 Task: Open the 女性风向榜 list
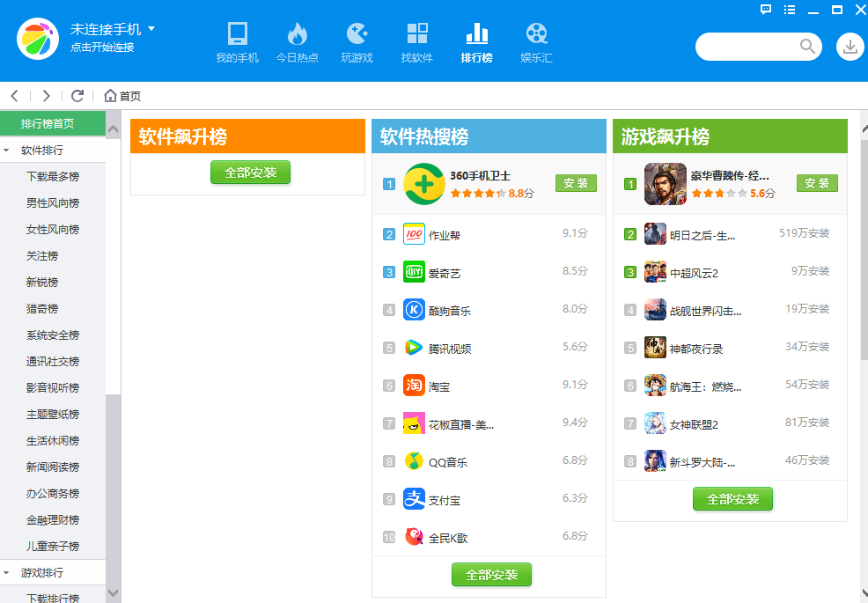pyautogui.click(x=53, y=229)
